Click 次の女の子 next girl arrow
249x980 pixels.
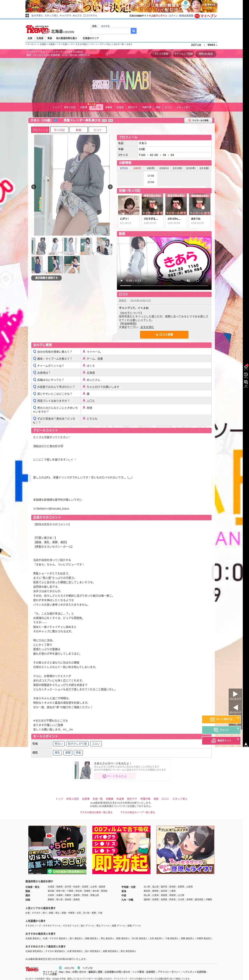point(235,695)
